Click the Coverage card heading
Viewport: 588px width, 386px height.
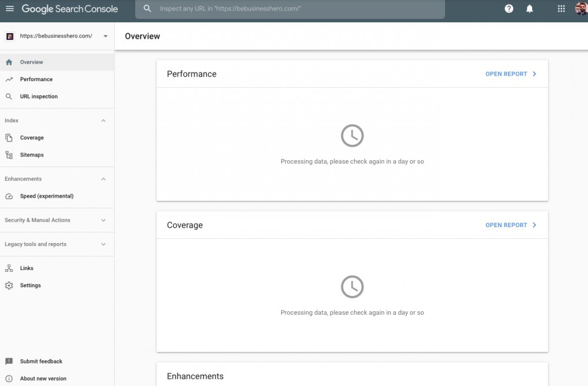tap(185, 225)
